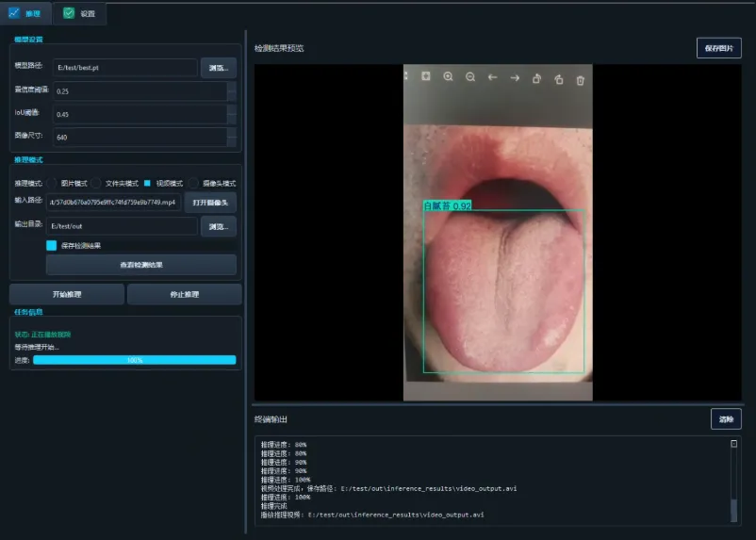Stop inference with 停止推理 button

point(185,294)
